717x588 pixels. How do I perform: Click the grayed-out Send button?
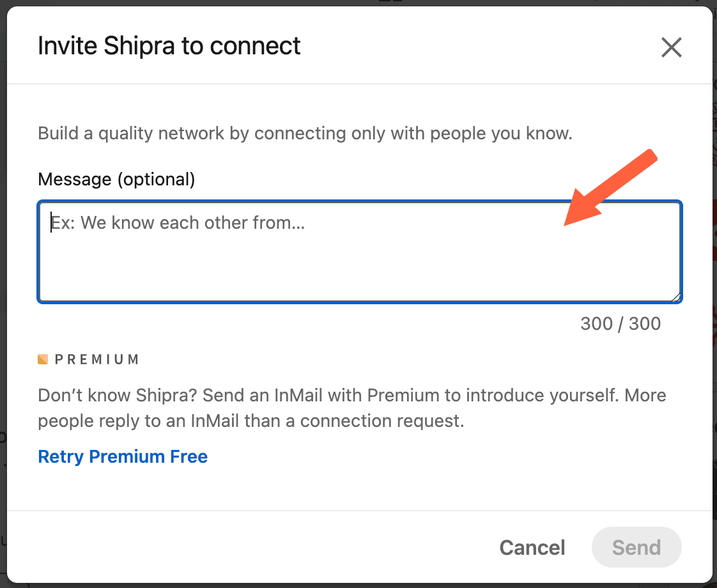click(x=636, y=547)
